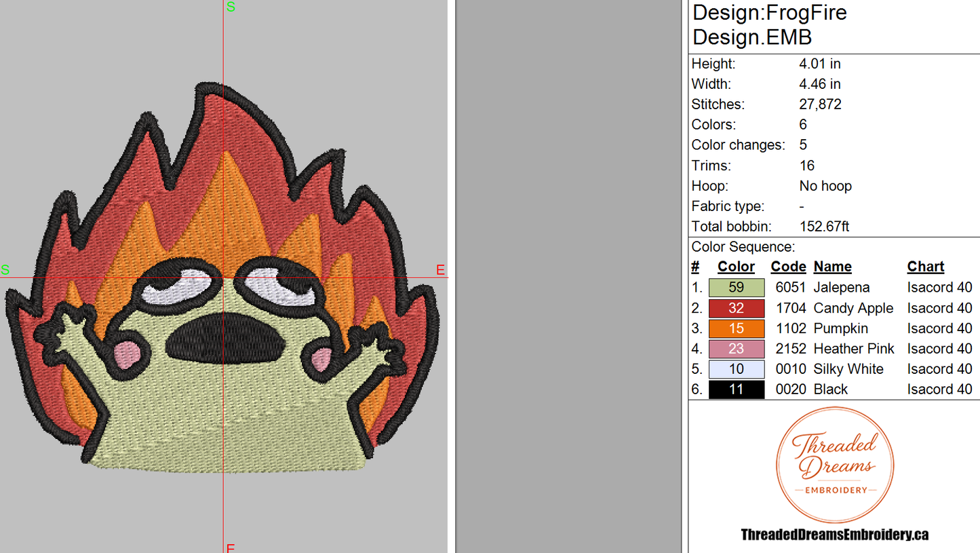Select the Pumpkin color swatch 15
Screen dimensions: 980x553
click(737, 328)
